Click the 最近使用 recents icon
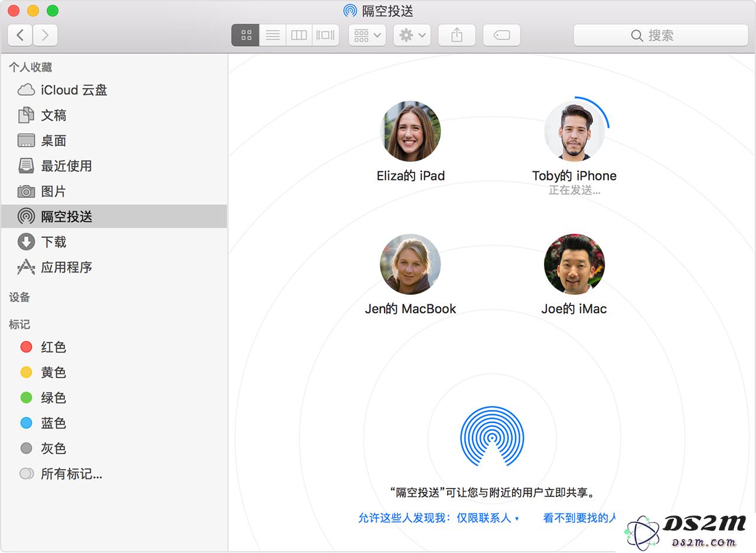This screenshot has height=553, width=756. coord(26,166)
